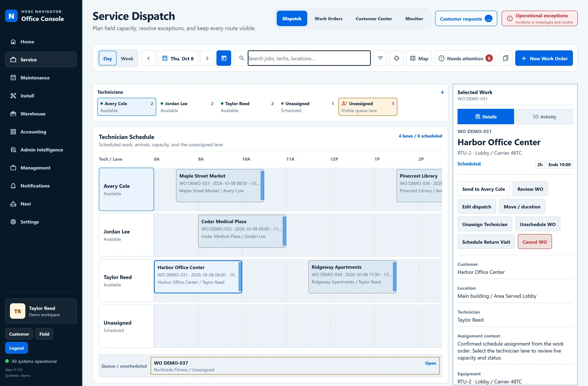Open the Harbor Office Center job card
The width and height of the screenshot is (588, 386).
coord(198,277)
